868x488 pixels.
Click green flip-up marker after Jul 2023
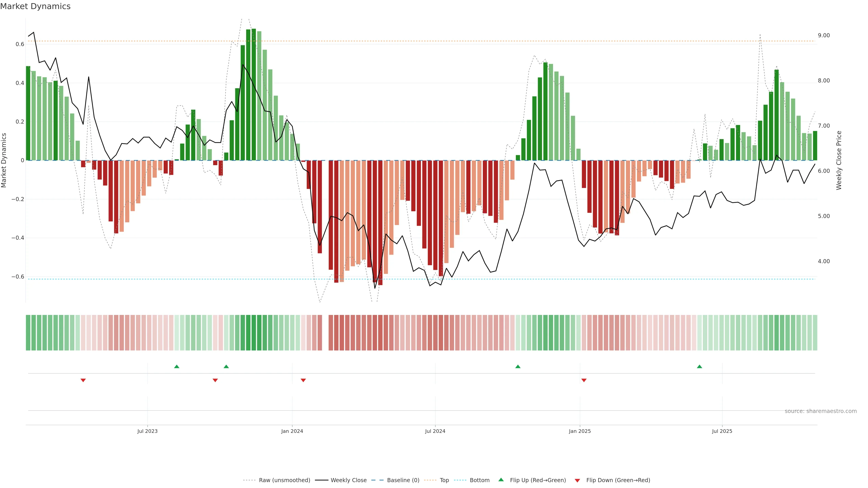click(177, 366)
